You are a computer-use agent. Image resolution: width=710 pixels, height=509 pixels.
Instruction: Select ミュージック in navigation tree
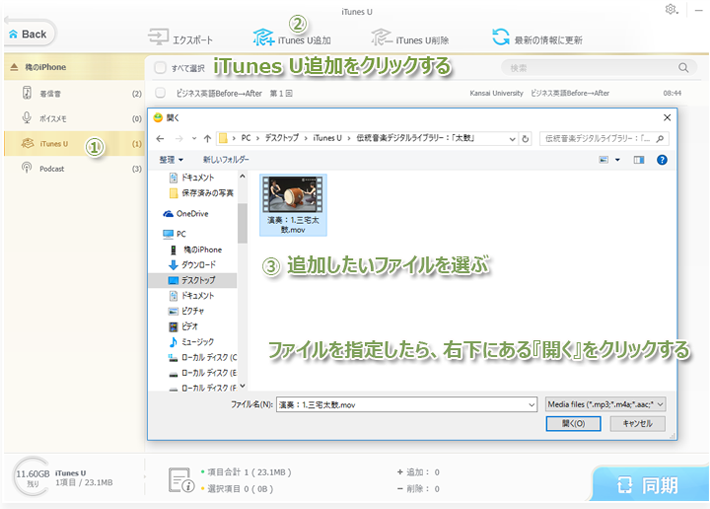pyautogui.click(x=192, y=342)
